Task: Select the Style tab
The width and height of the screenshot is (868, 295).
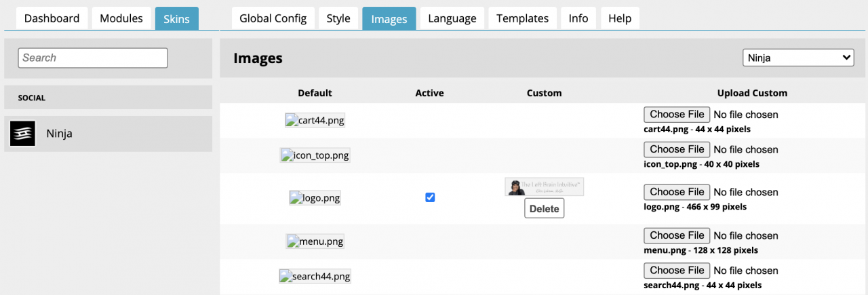Action: 338,18
